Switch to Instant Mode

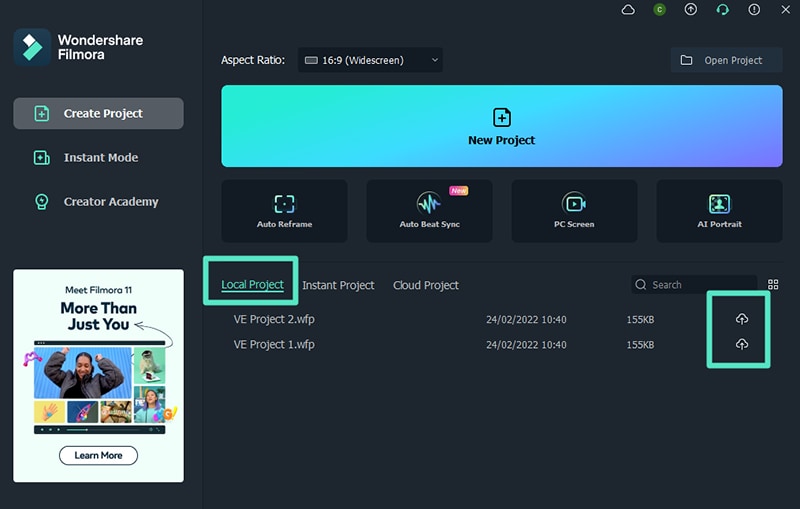click(98, 158)
